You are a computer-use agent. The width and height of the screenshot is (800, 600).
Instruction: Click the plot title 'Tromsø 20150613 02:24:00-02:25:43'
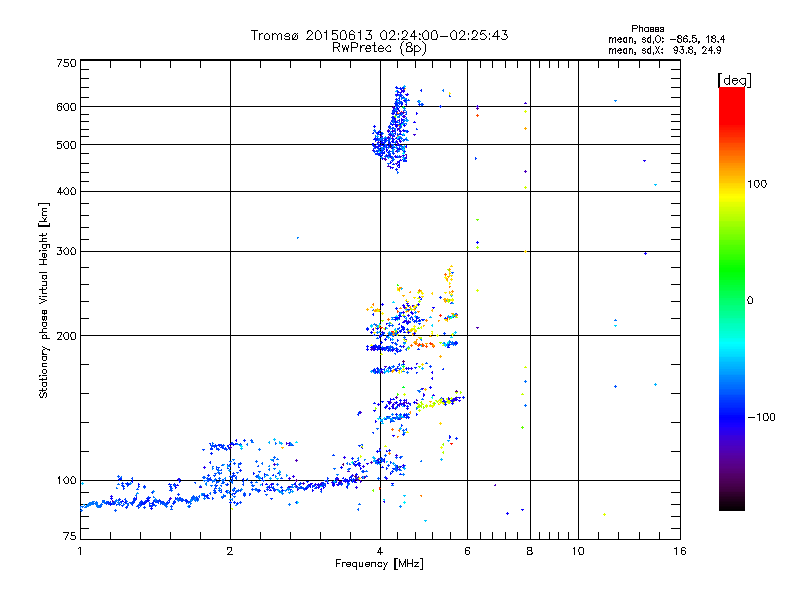point(379,35)
